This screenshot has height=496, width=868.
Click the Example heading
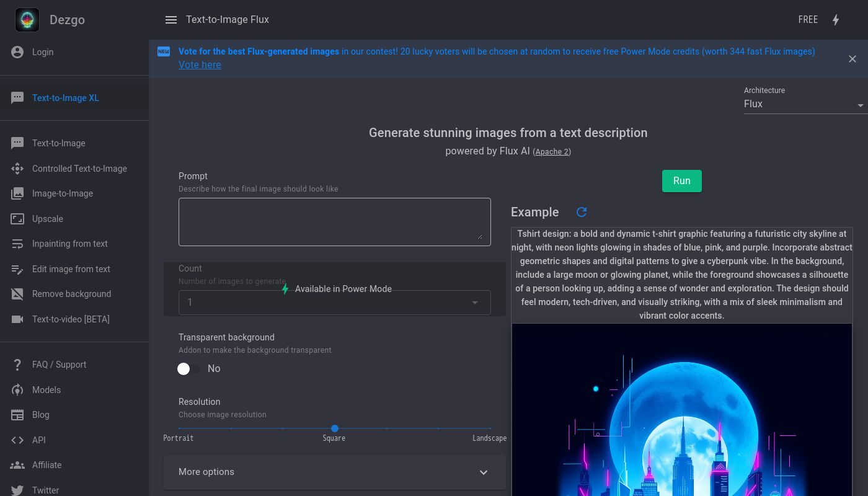(x=535, y=212)
